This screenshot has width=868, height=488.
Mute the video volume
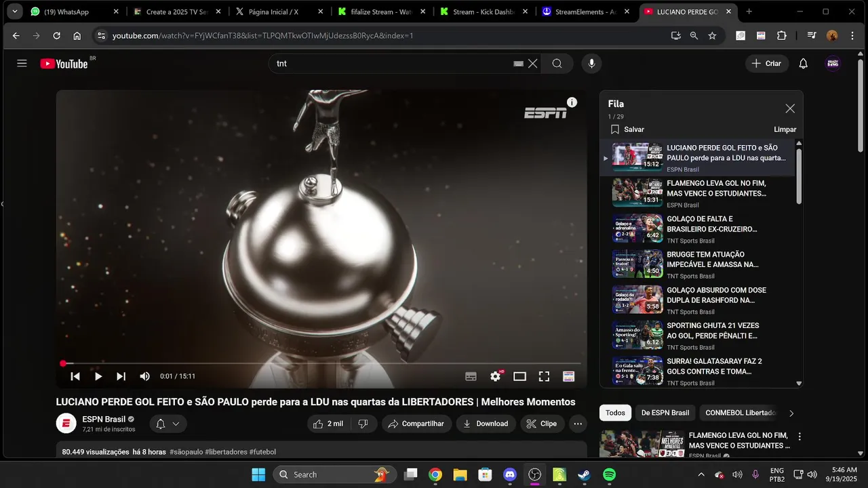point(144,376)
